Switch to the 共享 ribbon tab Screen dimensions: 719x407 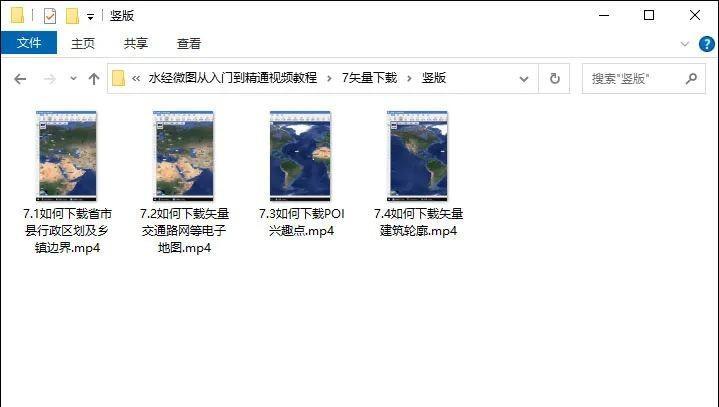coord(136,44)
